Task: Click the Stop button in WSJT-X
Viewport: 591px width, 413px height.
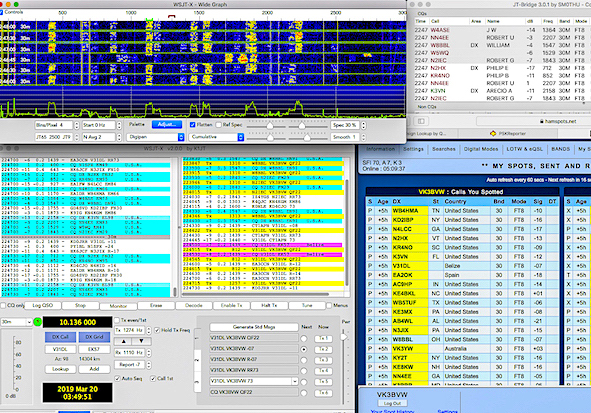Action: point(80,305)
